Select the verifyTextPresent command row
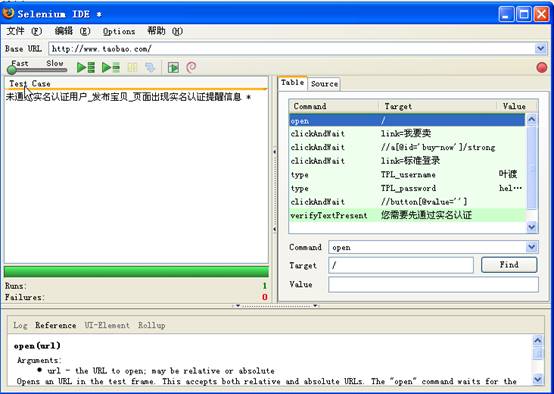The image size is (554, 394). [x=407, y=215]
